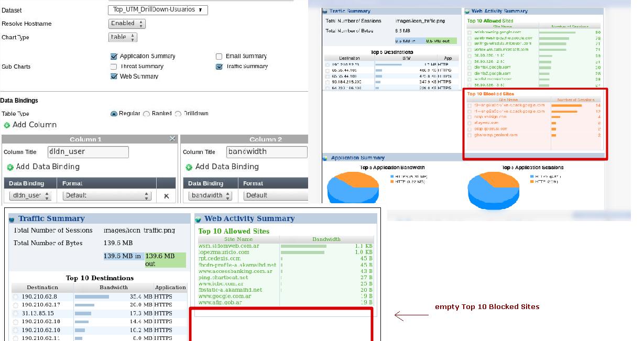Click the Web Activity Summary icon in the upper report
Image resolution: width=644 pixels, height=341 pixels.
(467, 11)
